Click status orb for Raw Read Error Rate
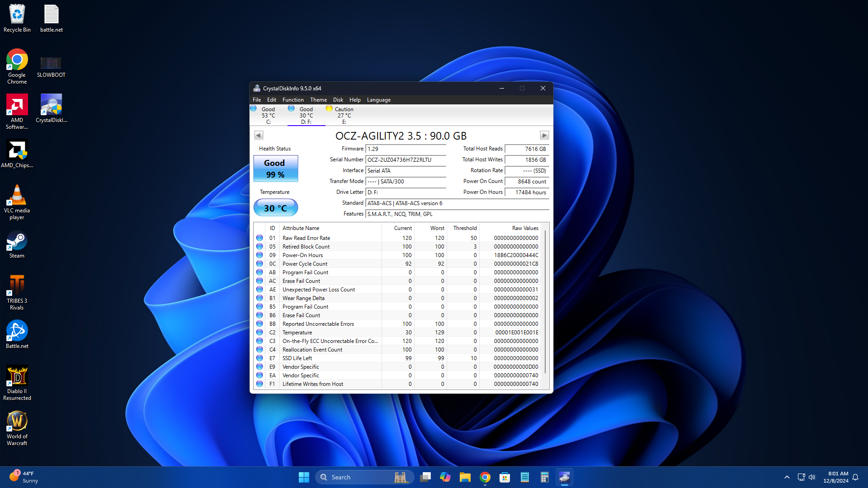 point(259,238)
